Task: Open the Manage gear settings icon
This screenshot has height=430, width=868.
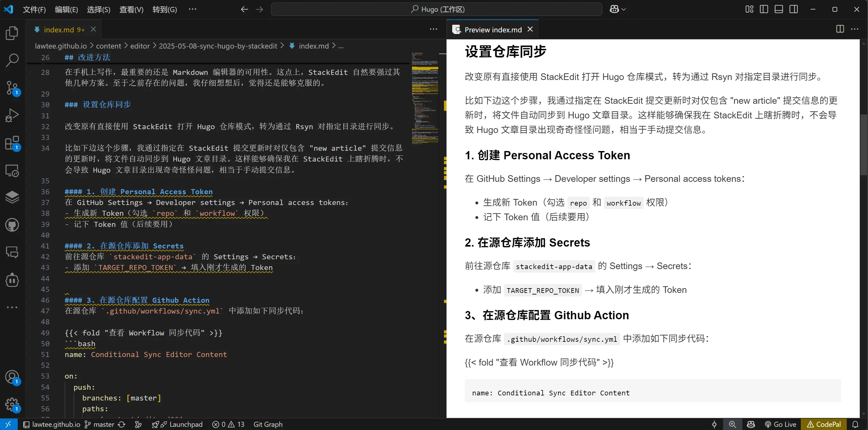Action: (x=12, y=404)
